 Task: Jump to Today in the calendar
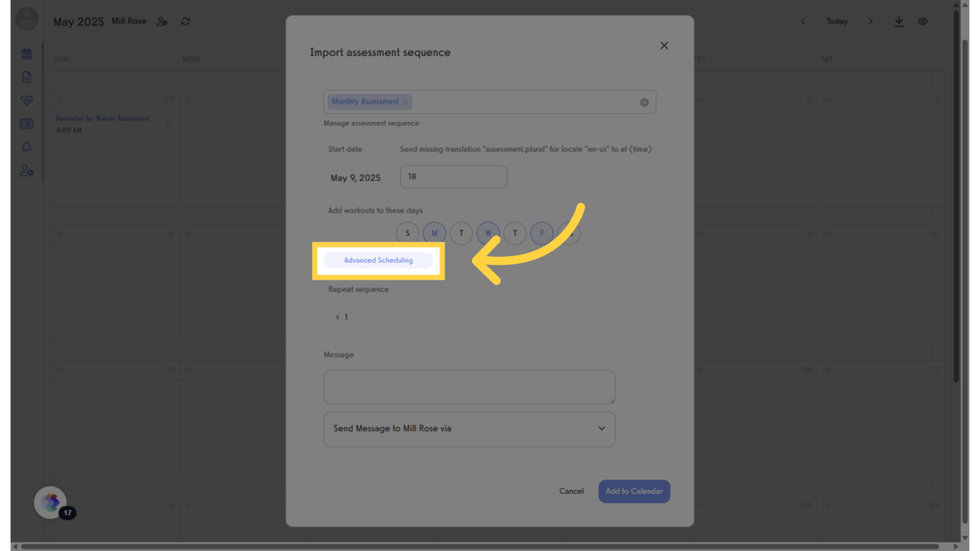837,22
